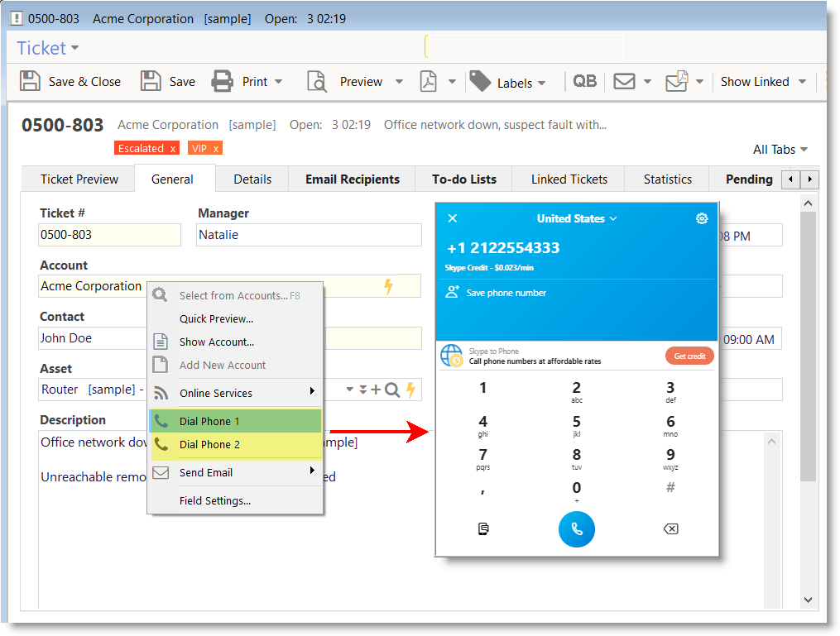Remove the Escalated label tag
840x636 pixels.
172,149
